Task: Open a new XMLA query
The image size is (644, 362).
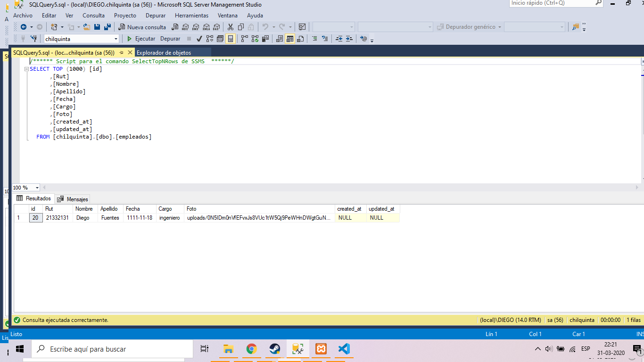Action: point(206,27)
